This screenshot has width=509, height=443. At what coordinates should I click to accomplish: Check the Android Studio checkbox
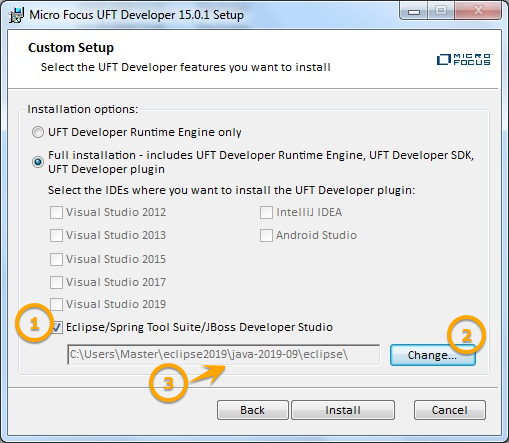pyautogui.click(x=266, y=235)
